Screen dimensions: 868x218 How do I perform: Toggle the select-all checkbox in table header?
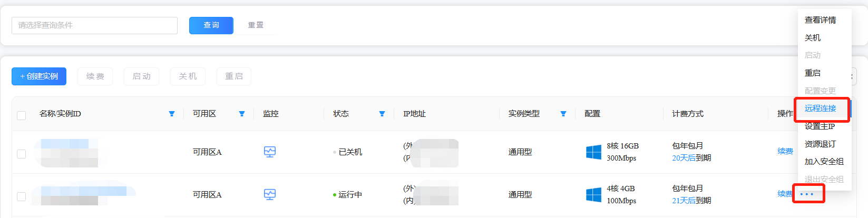coord(22,115)
